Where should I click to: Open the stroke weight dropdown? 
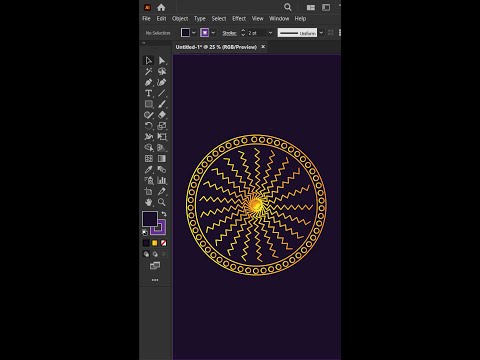point(270,33)
